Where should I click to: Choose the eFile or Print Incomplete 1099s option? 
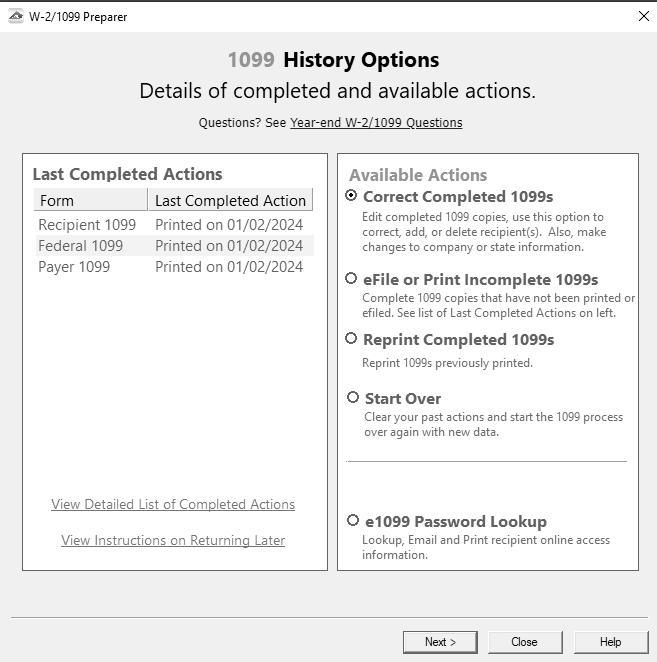[x=351, y=279]
